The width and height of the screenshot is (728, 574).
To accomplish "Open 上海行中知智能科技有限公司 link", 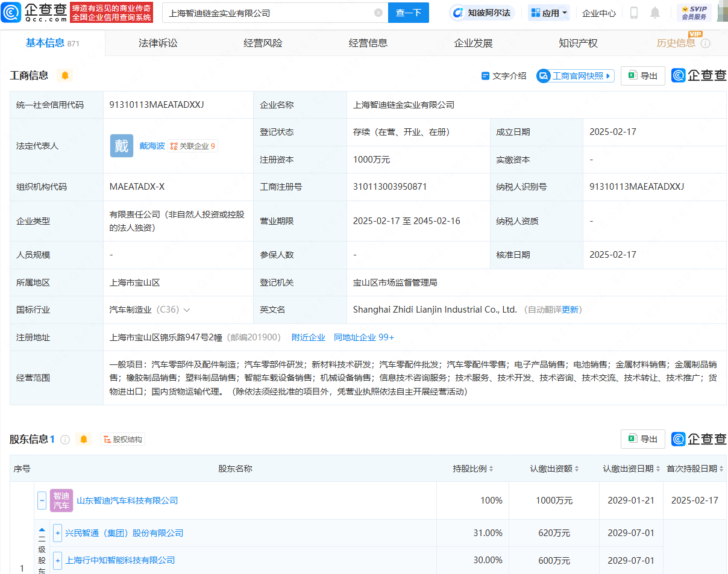I will [120, 560].
